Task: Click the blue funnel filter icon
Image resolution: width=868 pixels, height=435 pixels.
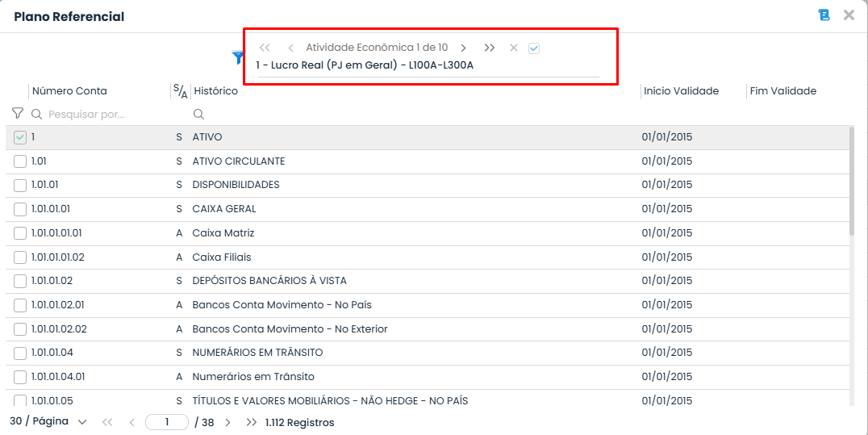Action: click(237, 56)
